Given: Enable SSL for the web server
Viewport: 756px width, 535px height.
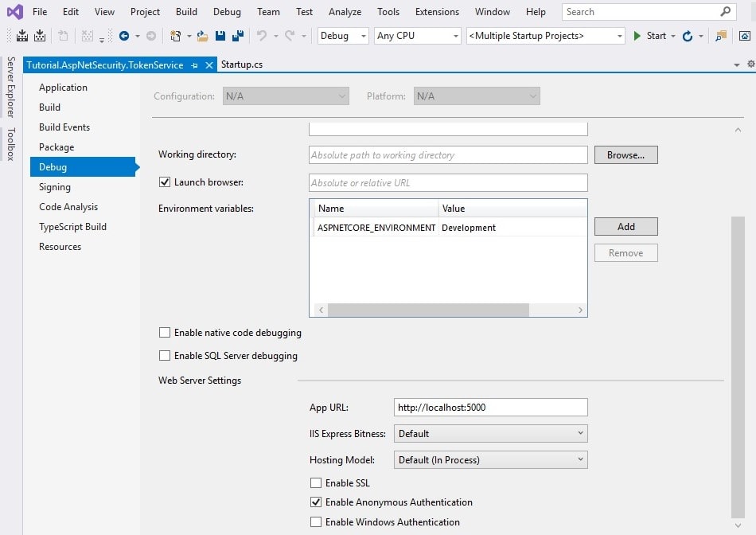Looking at the screenshot, I should (x=315, y=482).
